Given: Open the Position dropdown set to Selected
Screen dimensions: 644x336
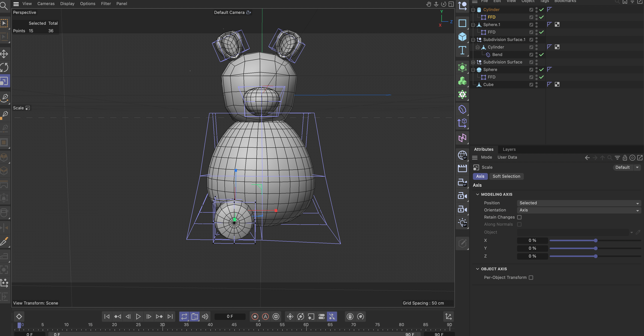Looking at the screenshot, I should click(579, 203).
